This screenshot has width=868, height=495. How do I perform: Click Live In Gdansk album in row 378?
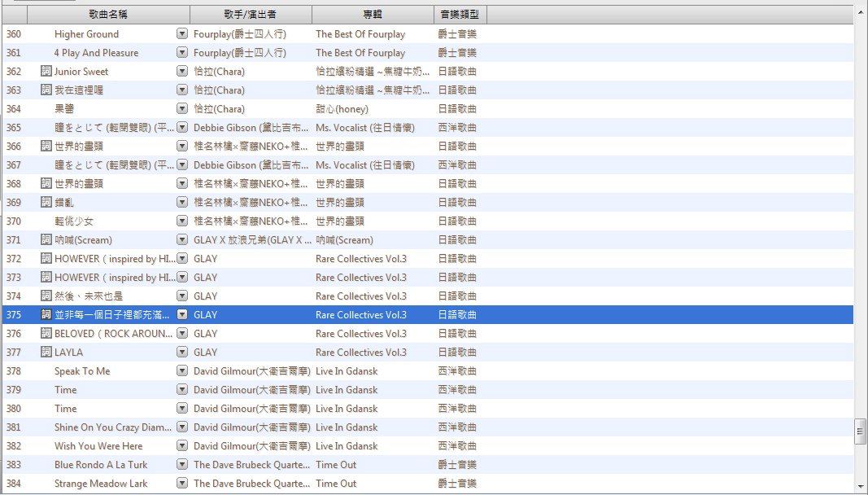click(347, 370)
